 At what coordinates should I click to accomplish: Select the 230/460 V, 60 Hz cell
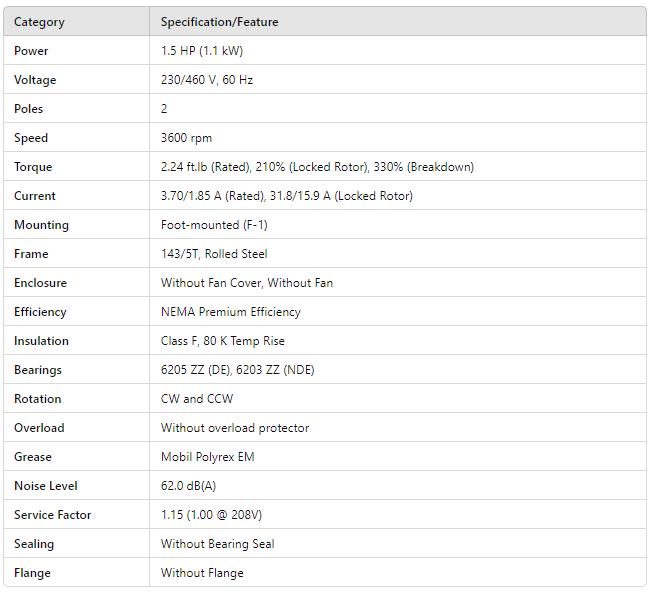click(x=206, y=80)
